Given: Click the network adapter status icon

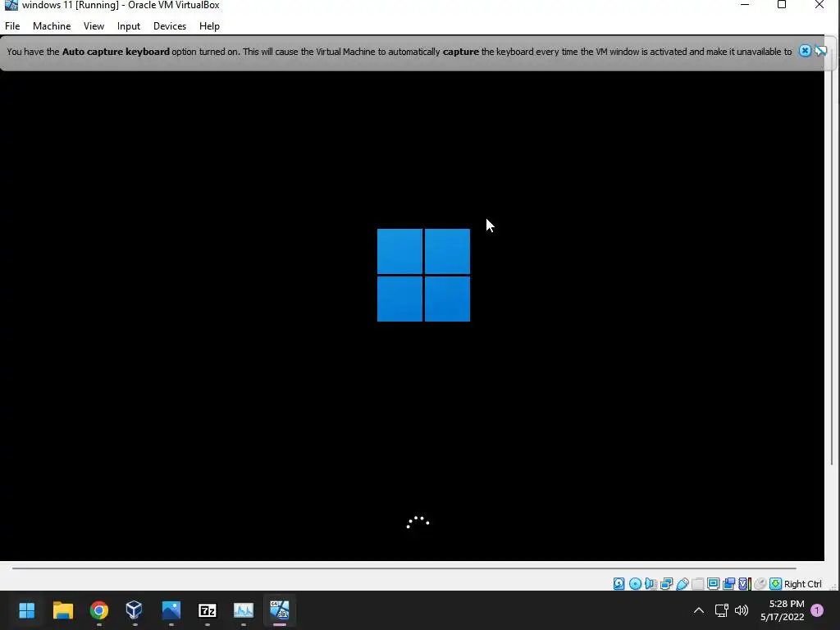Looking at the screenshot, I should pyautogui.click(x=666, y=584).
